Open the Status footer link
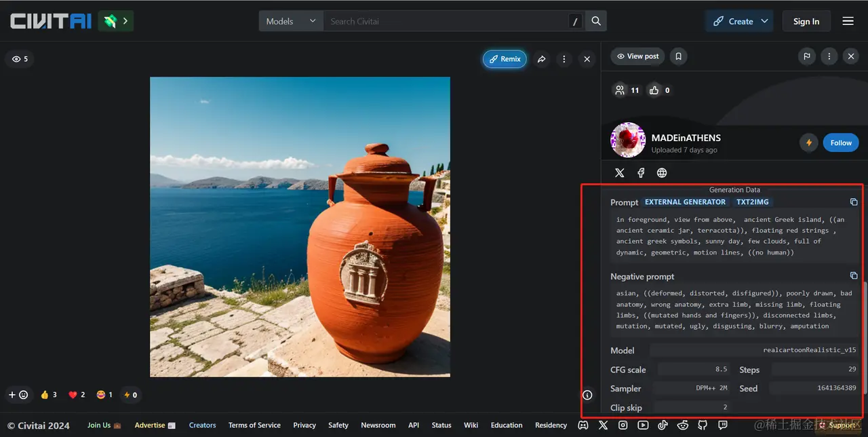Viewport: 868px width, 437px height. (441, 425)
